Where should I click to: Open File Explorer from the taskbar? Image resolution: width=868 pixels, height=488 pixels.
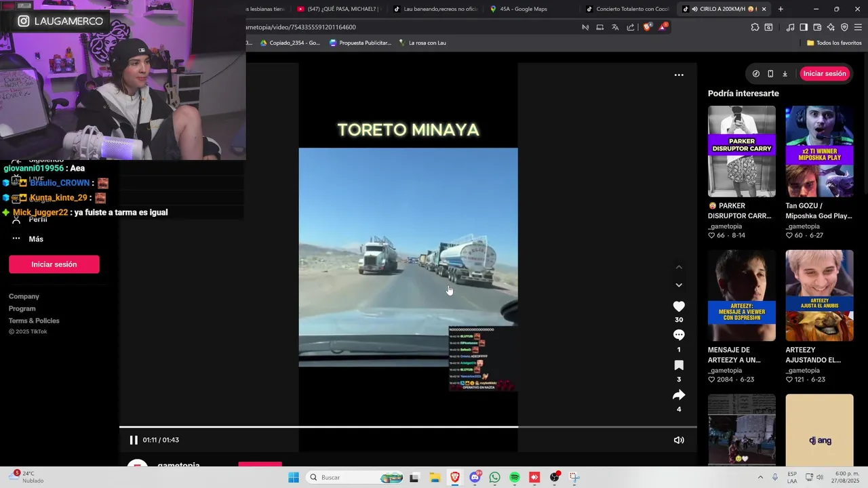point(435,477)
